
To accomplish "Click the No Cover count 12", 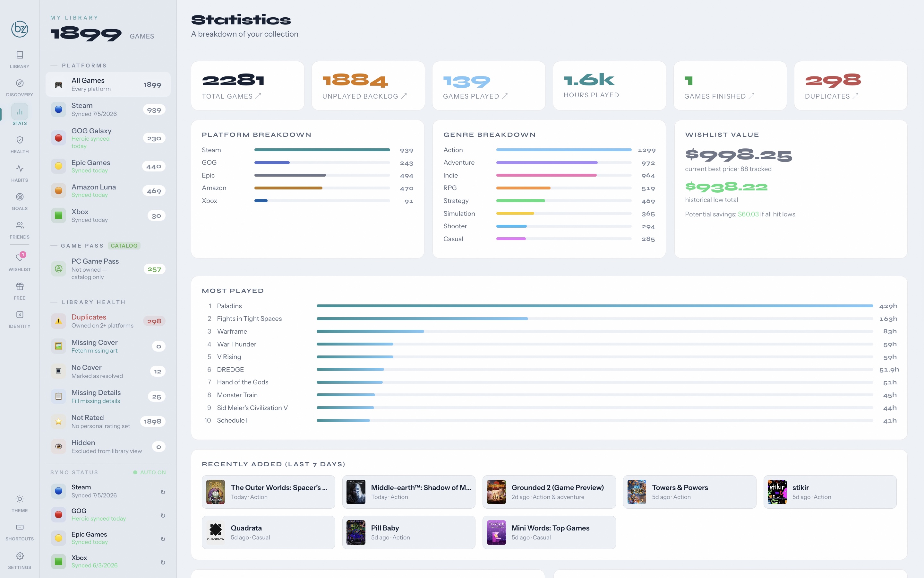I will [x=158, y=372].
